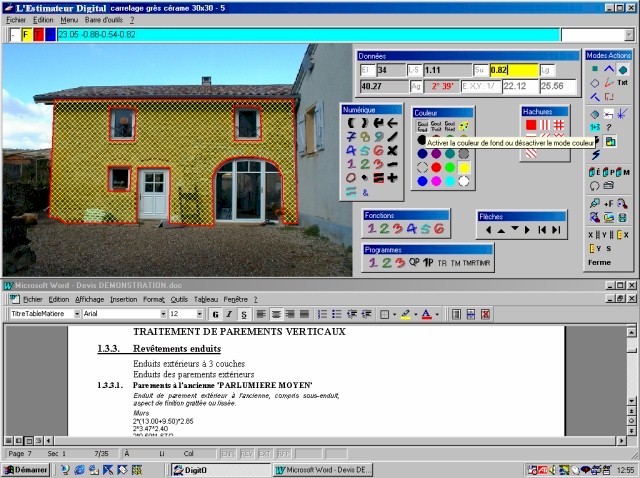Switch to the DigitO taskbar button

pyautogui.click(x=220, y=470)
